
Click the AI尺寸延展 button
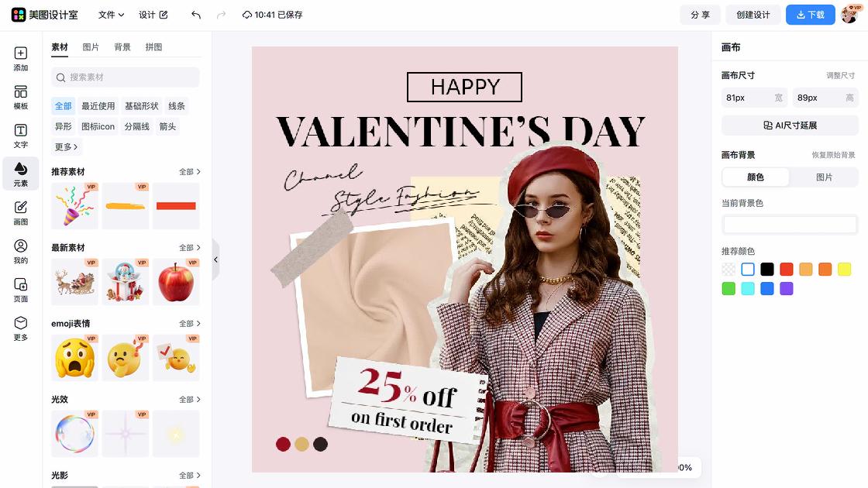point(790,125)
